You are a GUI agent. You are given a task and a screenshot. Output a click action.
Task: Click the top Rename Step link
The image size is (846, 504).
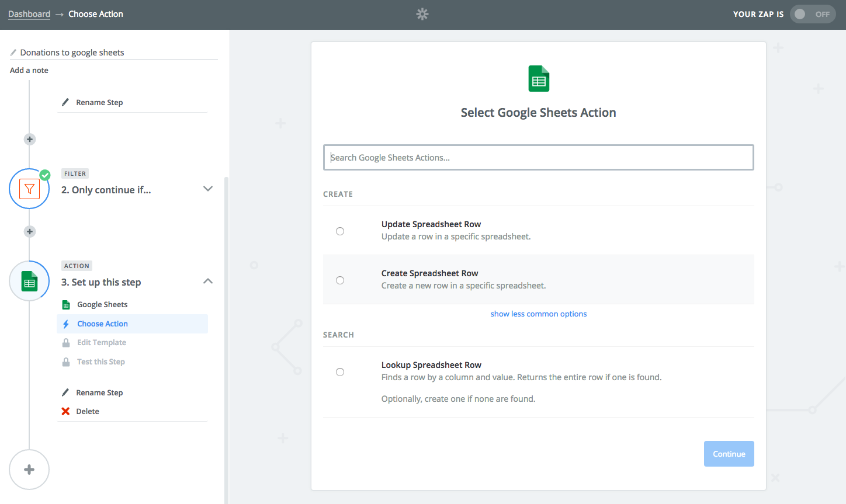[x=99, y=102]
